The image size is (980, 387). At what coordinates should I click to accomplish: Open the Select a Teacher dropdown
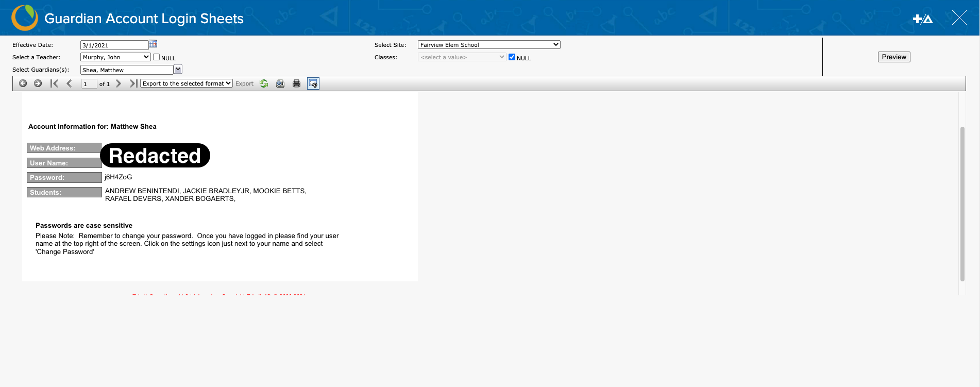[115, 57]
